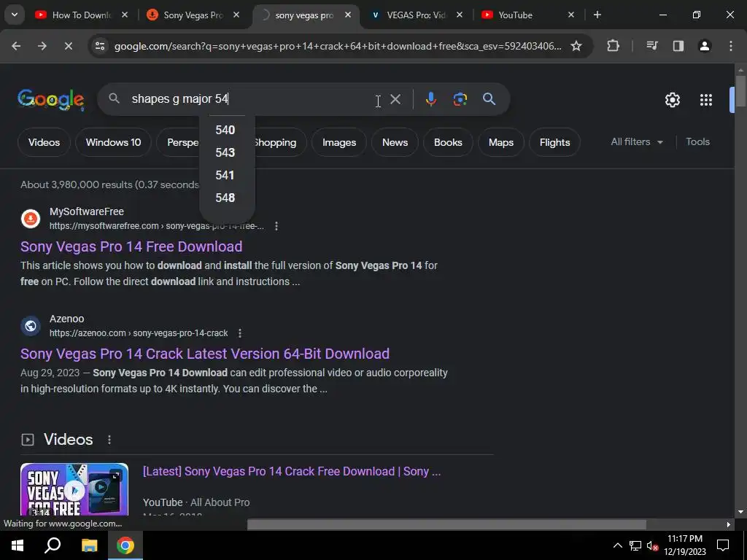Click the network tray icon

tap(635, 545)
